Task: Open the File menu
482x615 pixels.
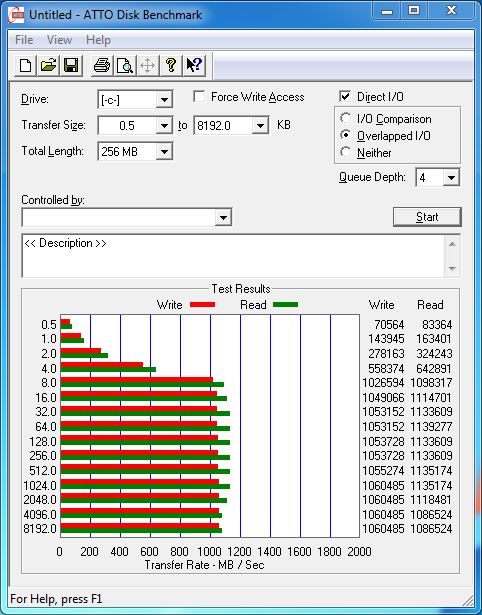Action: [x=24, y=40]
